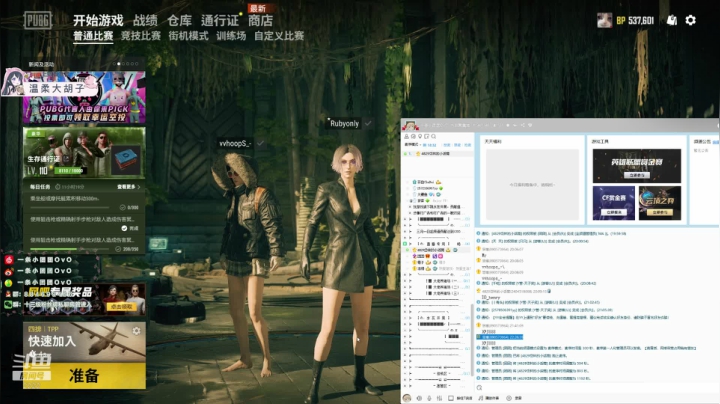The image size is (720, 404).
Task: Click the completed check icon beside 完成 mission
Action: click(124, 228)
